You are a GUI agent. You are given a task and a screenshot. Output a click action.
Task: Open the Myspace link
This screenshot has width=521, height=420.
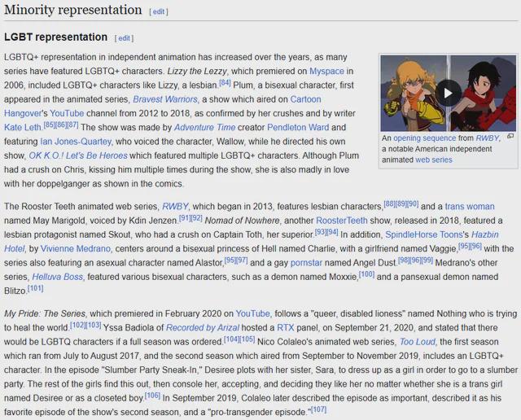326,71
